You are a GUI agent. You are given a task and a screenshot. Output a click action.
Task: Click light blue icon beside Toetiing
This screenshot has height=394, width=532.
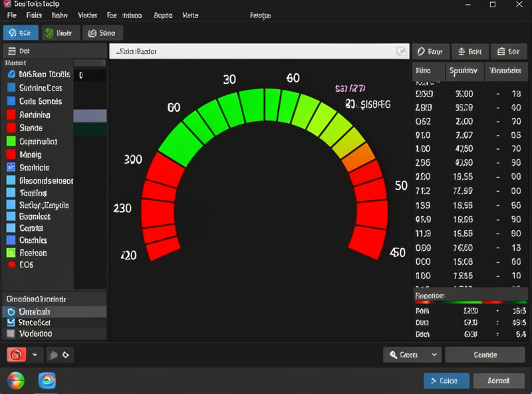[x=11, y=192]
